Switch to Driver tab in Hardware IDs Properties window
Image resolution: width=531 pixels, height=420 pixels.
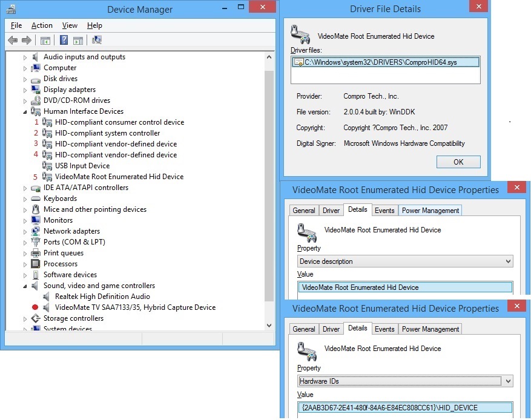click(331, 329)
